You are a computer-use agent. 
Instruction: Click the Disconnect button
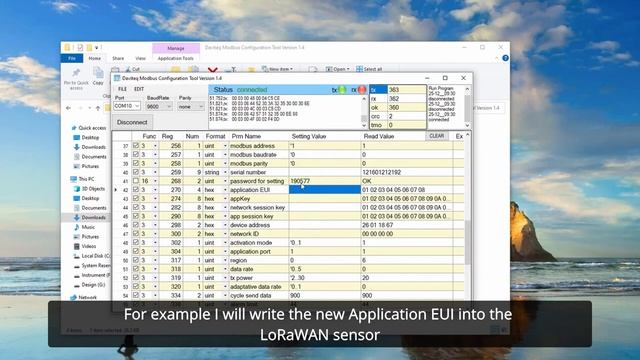(132, 122)
